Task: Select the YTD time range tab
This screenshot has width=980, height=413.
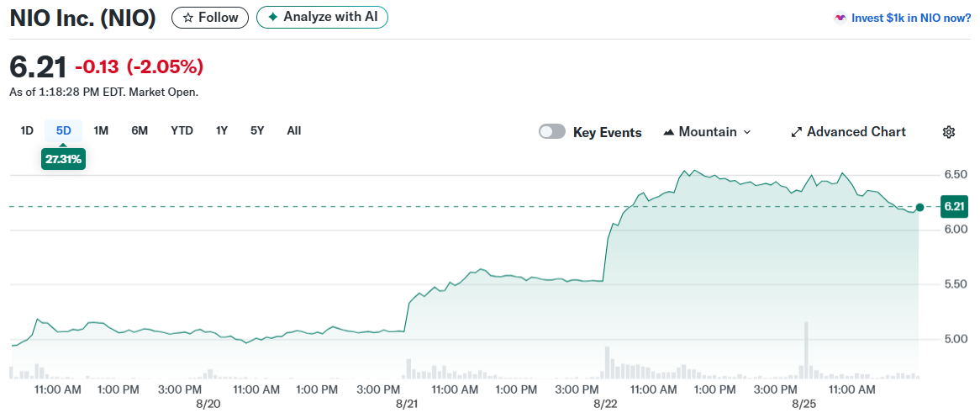Action: tap(182, 130)
